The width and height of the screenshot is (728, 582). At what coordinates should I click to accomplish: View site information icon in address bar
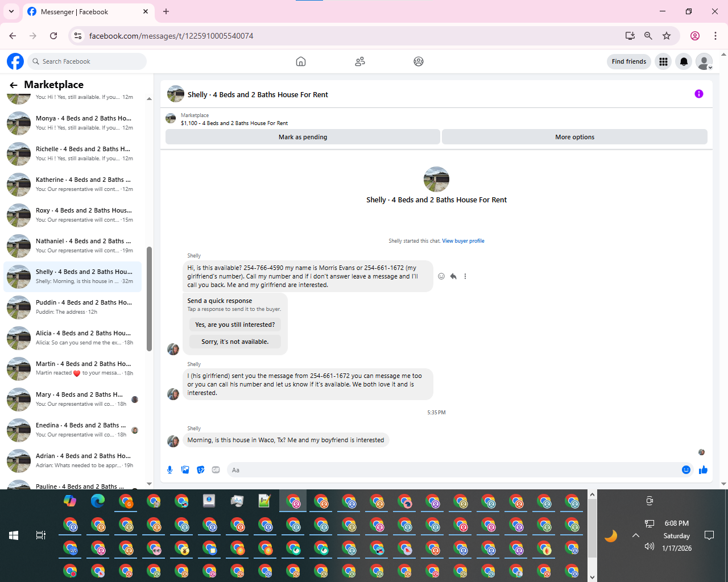coord(78,36)
